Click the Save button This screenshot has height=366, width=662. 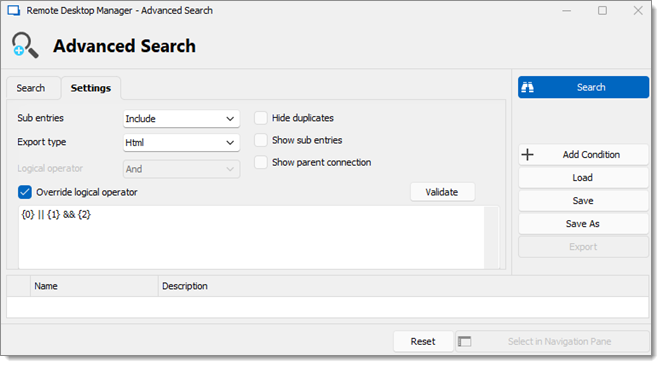coord(583,201)
